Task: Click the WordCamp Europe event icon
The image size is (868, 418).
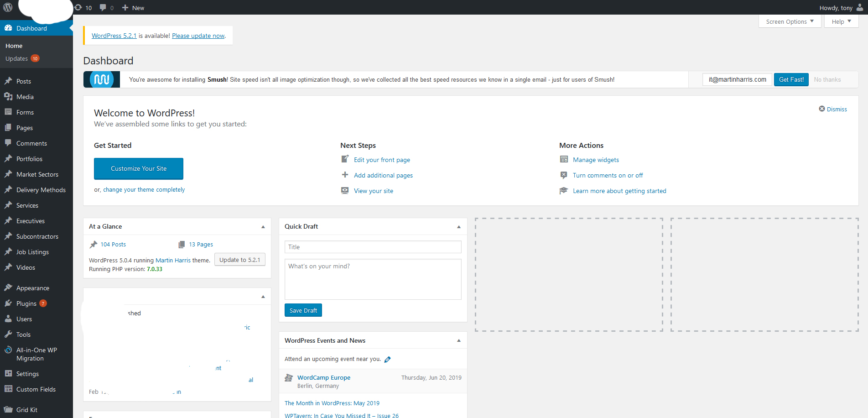Action: pyautogui.click(x=289, y=378)
